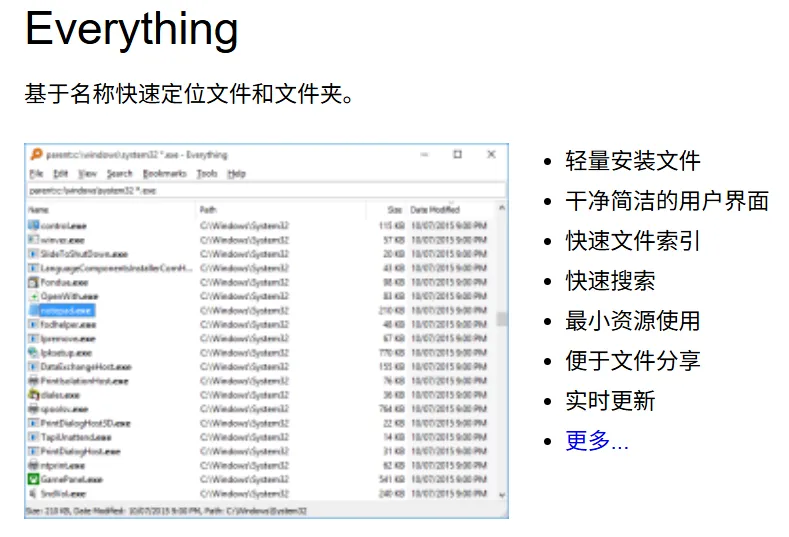Click the 541 KB size of GamePanel.exe

point(392,480)
